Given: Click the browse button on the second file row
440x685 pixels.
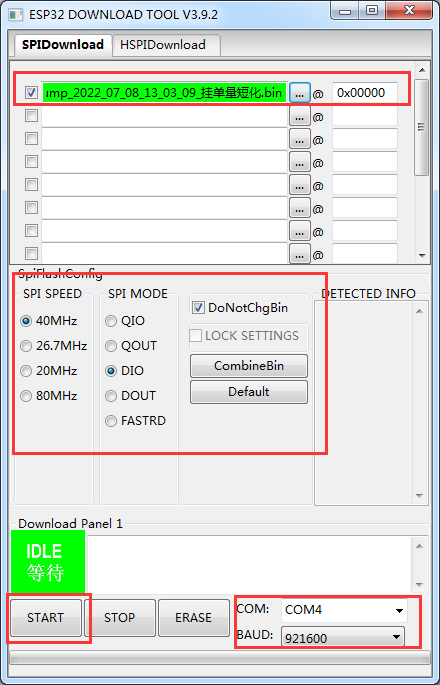Looking at the screenshot, I should tap(299, 117).
